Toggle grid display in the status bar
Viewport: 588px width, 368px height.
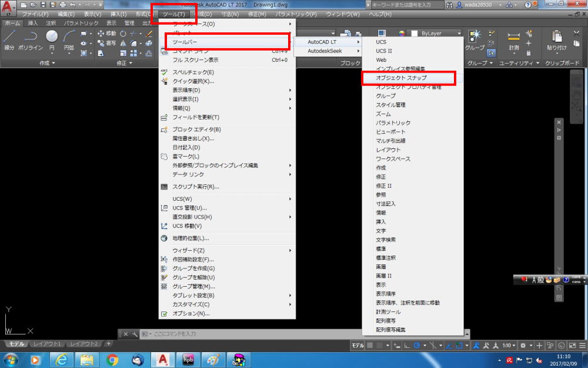[x=369, y=346]
